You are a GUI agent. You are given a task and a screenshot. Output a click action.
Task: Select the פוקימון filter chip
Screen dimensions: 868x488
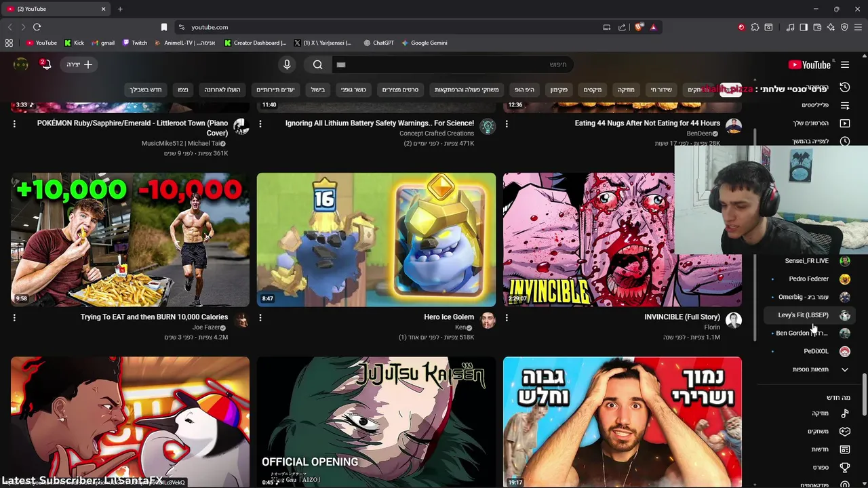click(x=559, y=89)
